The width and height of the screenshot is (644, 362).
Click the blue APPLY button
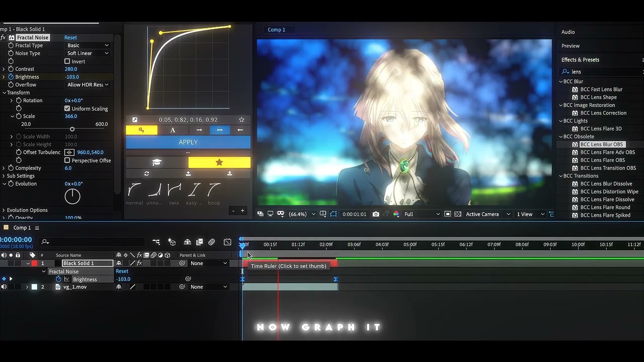[x=188, y=142]
